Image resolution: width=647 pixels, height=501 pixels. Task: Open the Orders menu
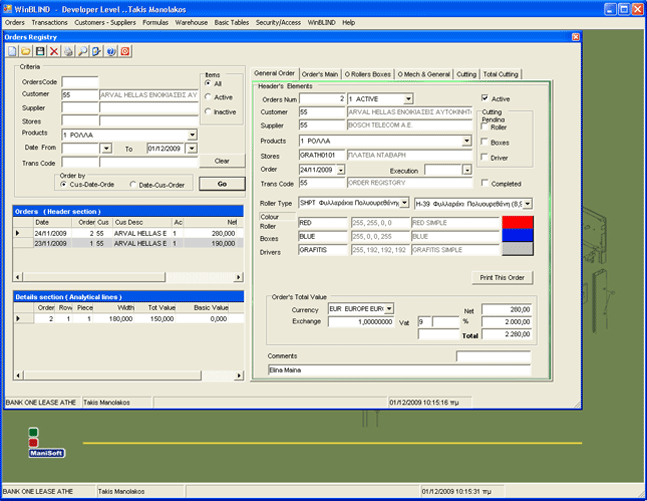(x=15, y=22)
